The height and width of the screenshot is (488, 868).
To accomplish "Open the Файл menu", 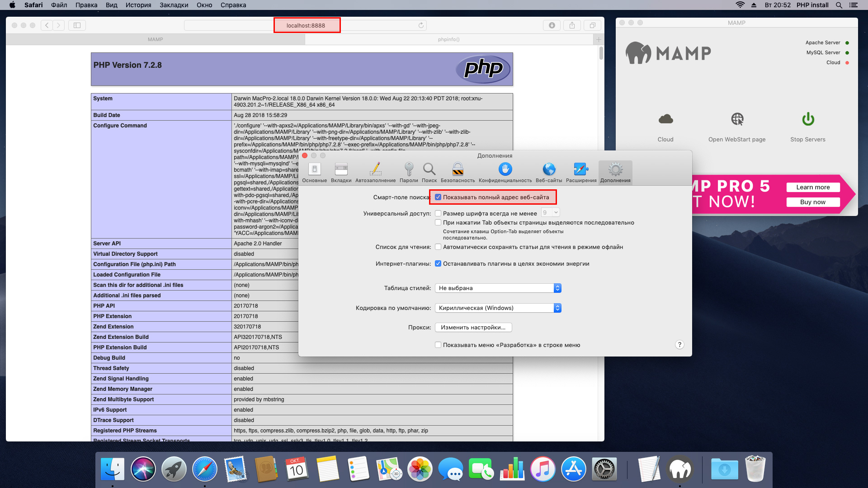I will pyautogui.click(x=59, y=5).
